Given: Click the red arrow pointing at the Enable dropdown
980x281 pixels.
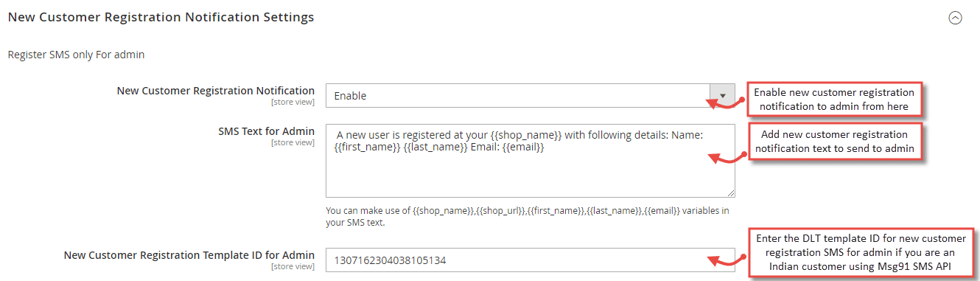Looking at the screenshot, I should point(727,100).
